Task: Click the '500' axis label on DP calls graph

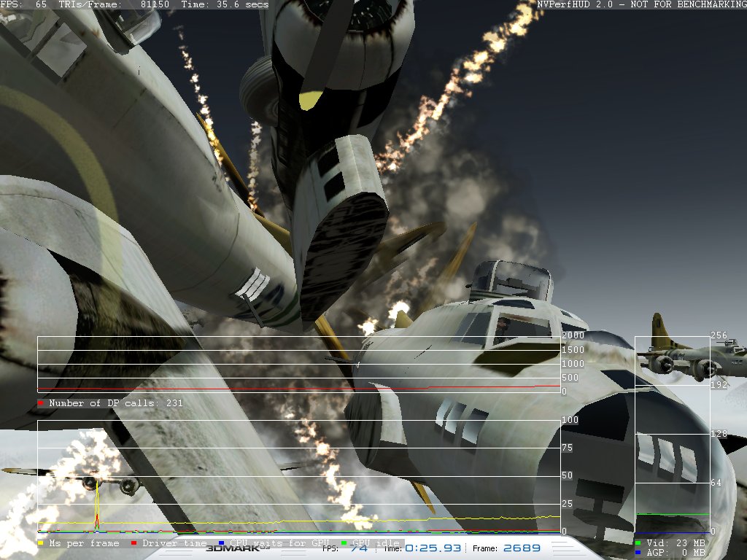Action: [x=570, y=378]
